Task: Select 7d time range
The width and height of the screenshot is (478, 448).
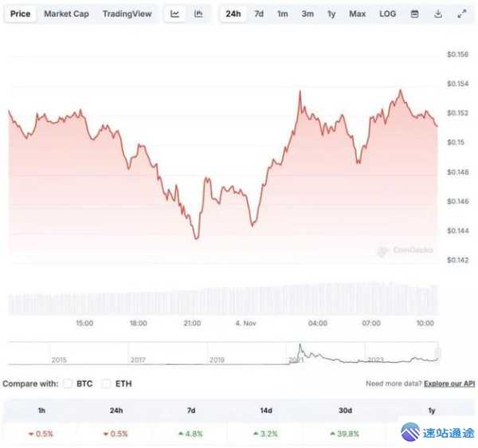Action: [259, 14]
